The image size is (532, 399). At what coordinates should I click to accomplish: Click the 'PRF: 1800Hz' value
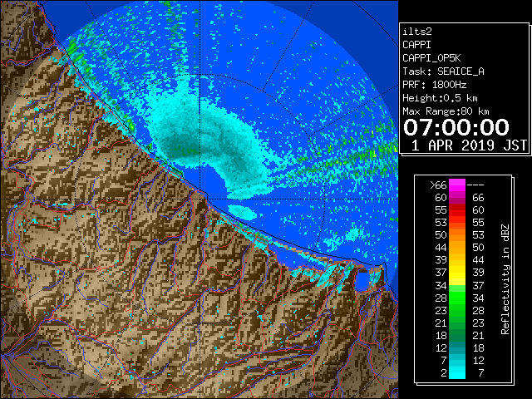tap(435, 85)
